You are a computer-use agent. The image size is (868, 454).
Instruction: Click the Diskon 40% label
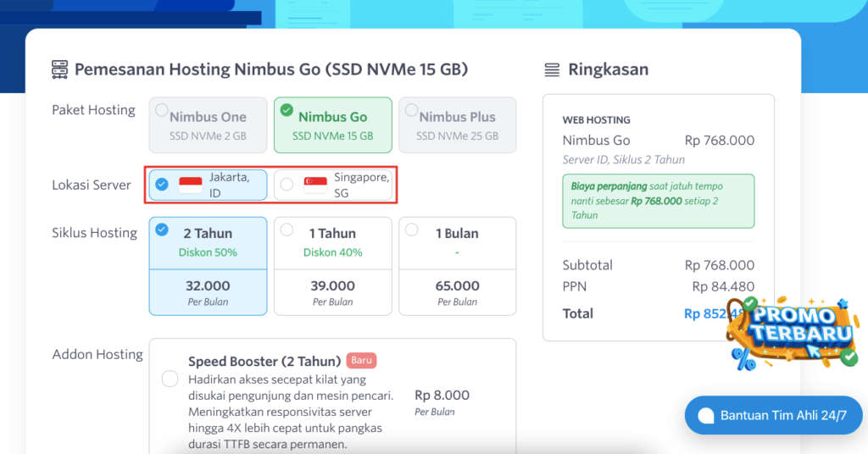tap(332, 252)
